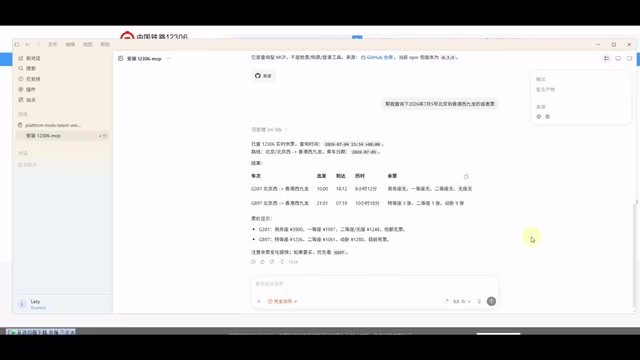640x360 pixels.
Task: Focus the message input field
Action: point(374,284)
